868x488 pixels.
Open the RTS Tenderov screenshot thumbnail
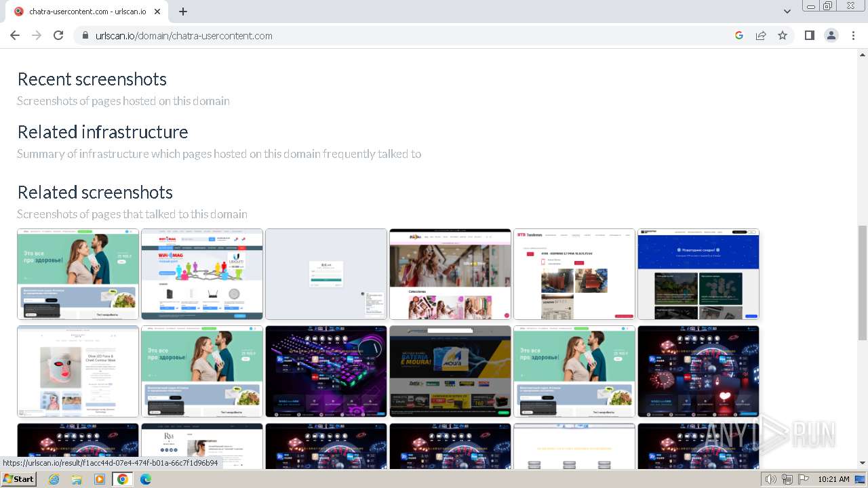tap(574, 274)
